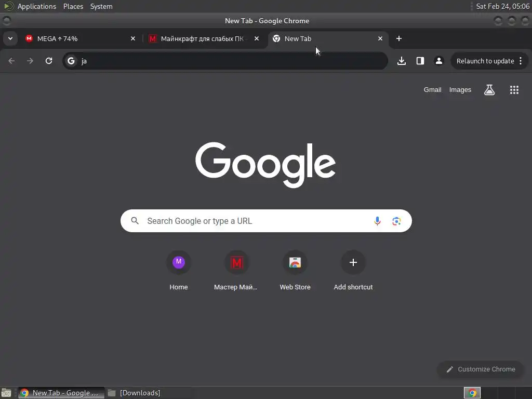Screen dimensions: 532x399
Task: Click the Google logo
Action: 265,165
